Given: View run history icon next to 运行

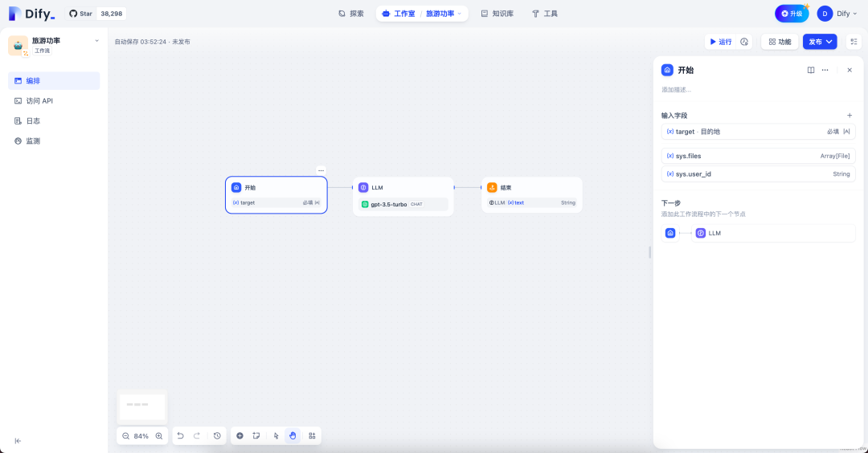Looking at the screenshot, I should pyautogui.click(x=744, y=42).
